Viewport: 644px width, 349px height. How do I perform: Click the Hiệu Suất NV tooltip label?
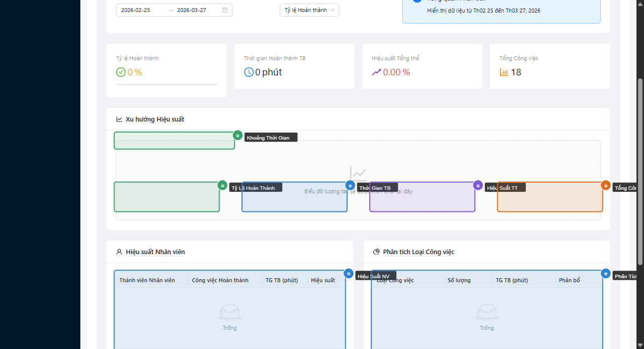pyautogui.click(x=376, y=276)
